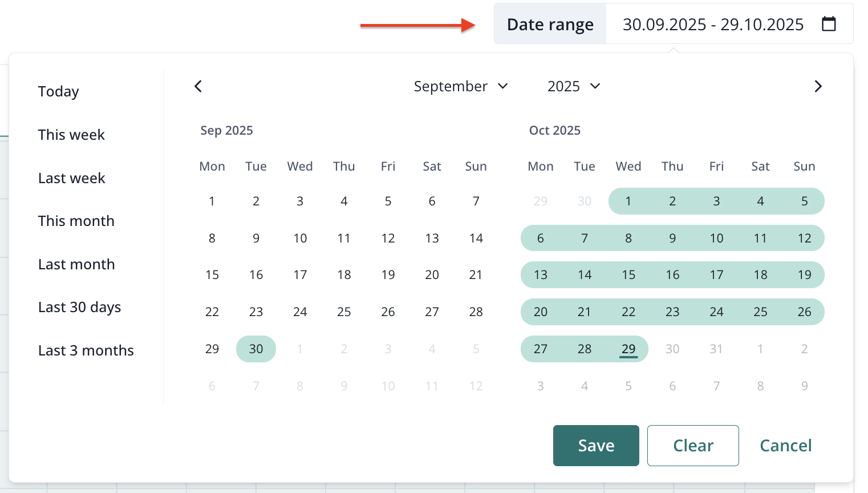The height and width of the screenshot is (493, 868).
Task: Select September 30 in the calendar
Action: pyautogui.click(x=256, y=349)
